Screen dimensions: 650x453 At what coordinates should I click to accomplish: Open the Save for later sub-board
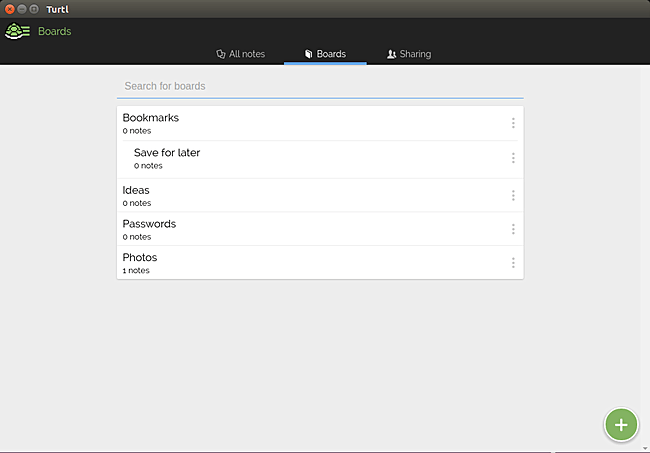pyautogui.click(x=167, y=153)
